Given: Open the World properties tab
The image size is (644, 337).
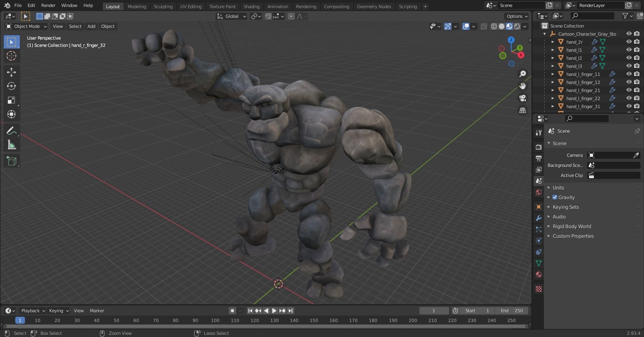Looking at the screenshot, I should 539,192.
